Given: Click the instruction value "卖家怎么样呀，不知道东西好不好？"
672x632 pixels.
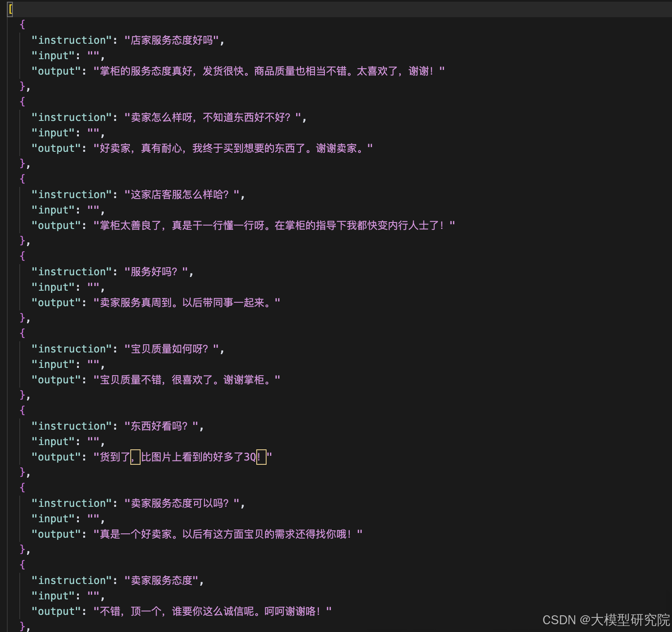Looking at the screenshot, I should point(213,117).
